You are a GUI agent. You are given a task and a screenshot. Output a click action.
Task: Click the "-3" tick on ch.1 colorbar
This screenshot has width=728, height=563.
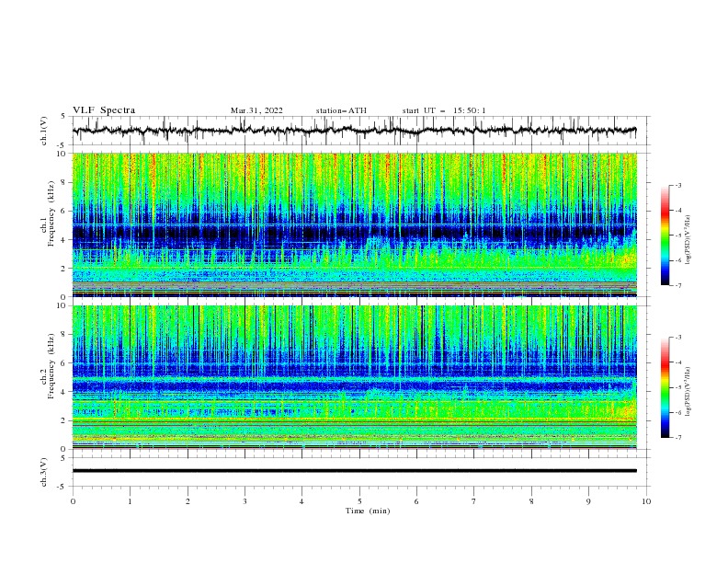[x=677, y=185]
